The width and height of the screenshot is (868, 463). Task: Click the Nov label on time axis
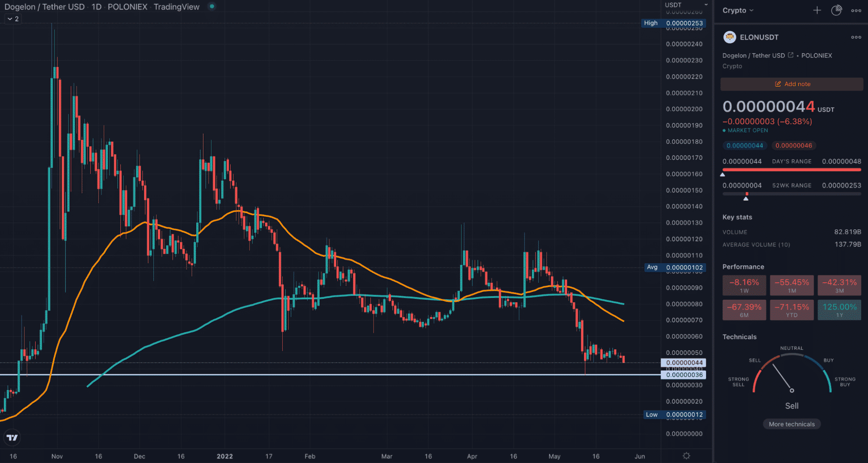click(x=57, y=456)
